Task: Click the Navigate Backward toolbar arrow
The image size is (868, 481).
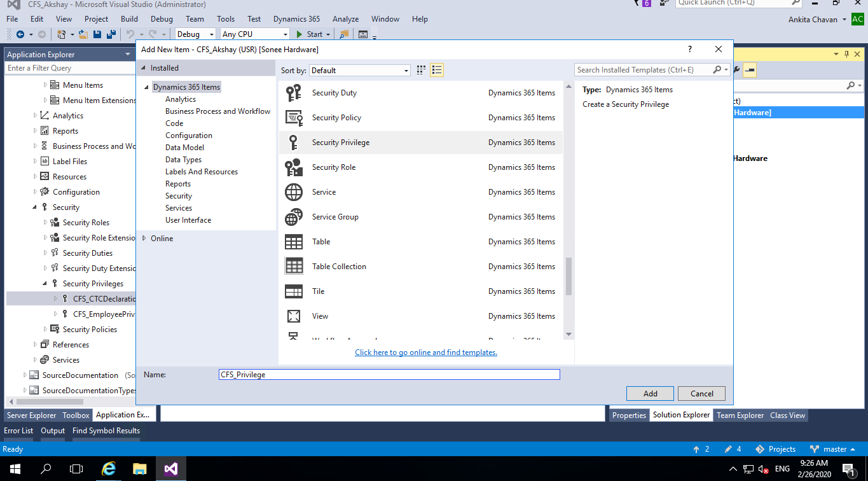Action: tap(20, 34)
